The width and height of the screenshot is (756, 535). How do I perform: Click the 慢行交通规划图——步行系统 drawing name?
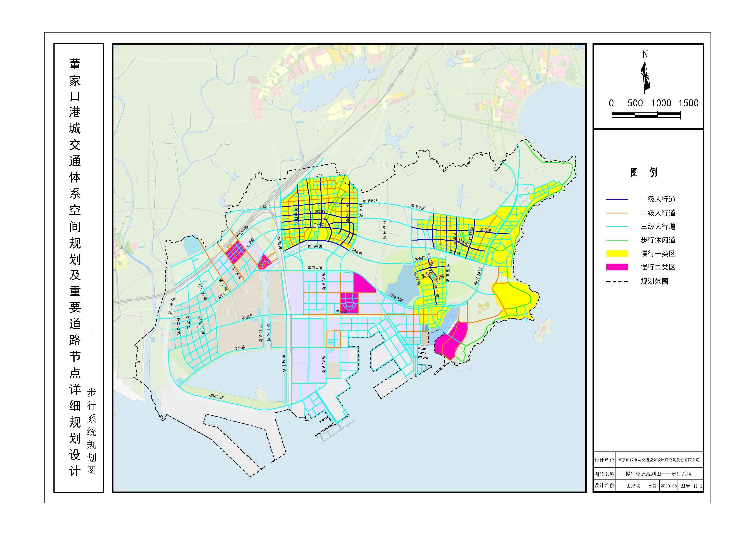pos(658,474)
